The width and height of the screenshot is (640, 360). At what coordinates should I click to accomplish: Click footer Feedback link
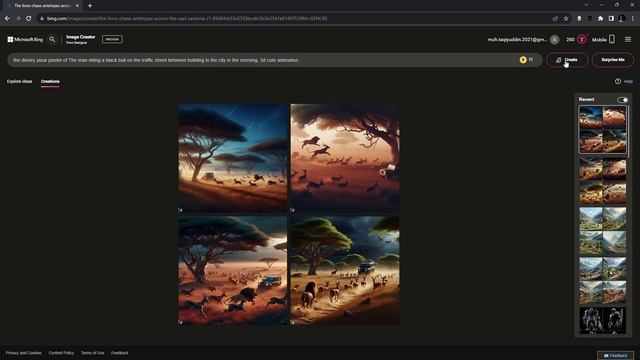(x=120, y=353)
